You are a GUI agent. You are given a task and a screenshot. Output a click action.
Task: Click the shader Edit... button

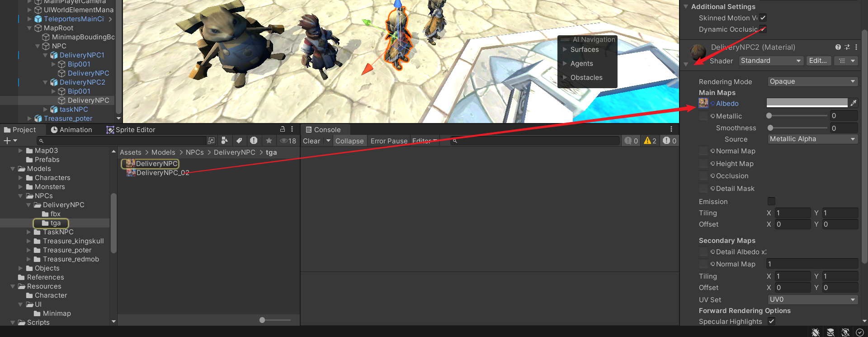pyautogui.click(x=818, y=61)
